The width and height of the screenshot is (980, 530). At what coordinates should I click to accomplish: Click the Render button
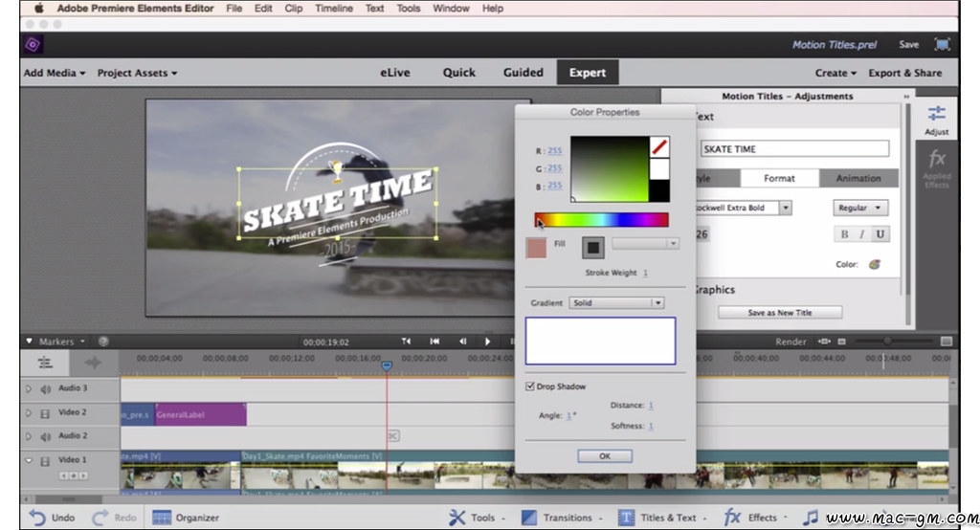pos(790,342)
